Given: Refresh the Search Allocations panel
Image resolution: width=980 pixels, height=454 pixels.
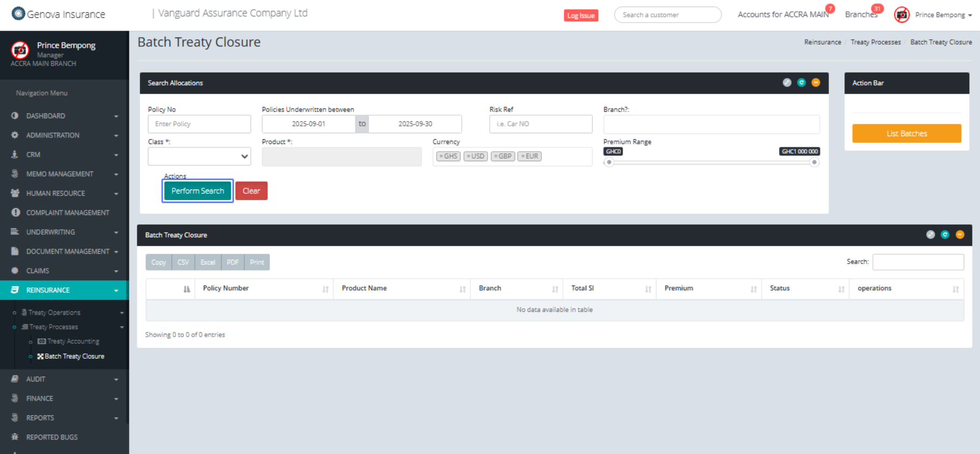Looking at the screenshot, I should tap(801, 83).
